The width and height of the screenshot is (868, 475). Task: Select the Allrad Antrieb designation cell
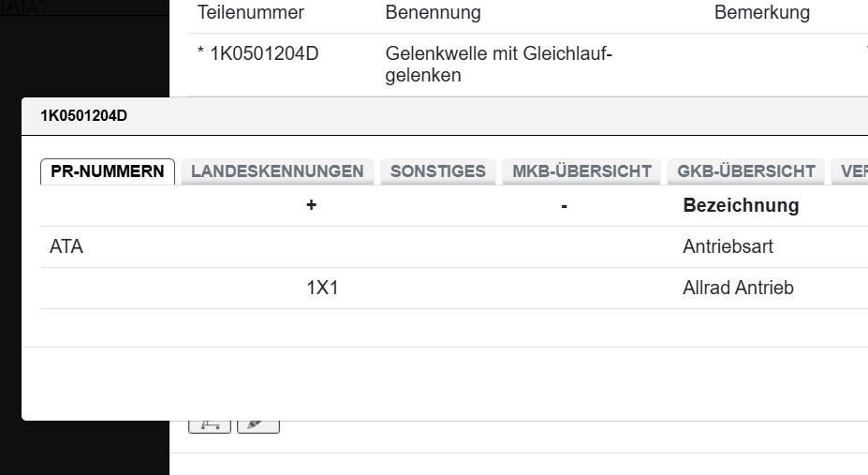pyautogui.click(x=738, y=289)
